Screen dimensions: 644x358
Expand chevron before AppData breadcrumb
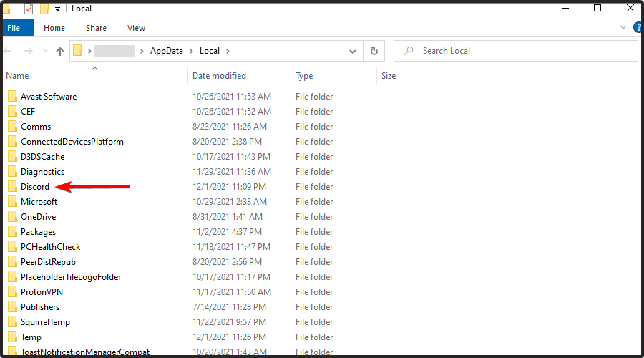pyautogui.click(x=142, y=51)
